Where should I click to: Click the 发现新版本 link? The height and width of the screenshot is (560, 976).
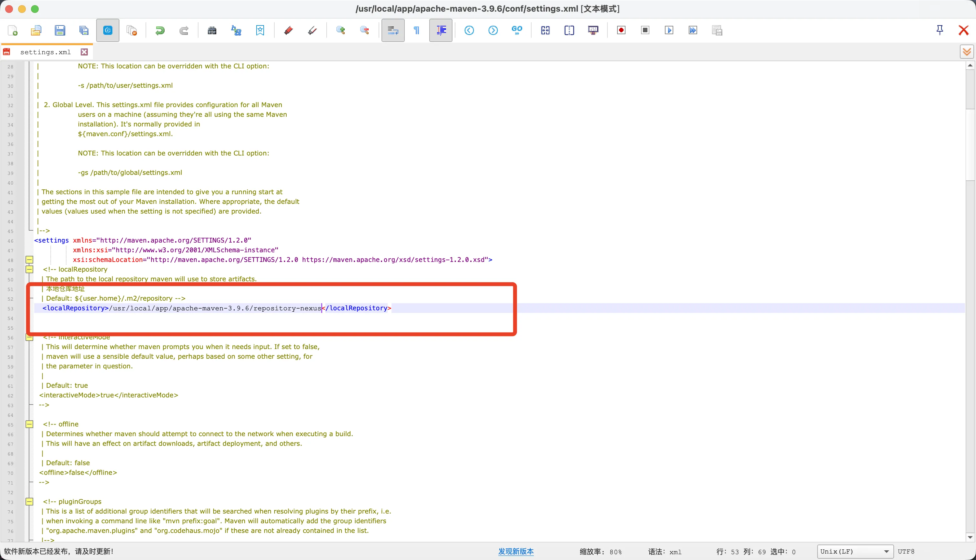[x=515, y=551]
